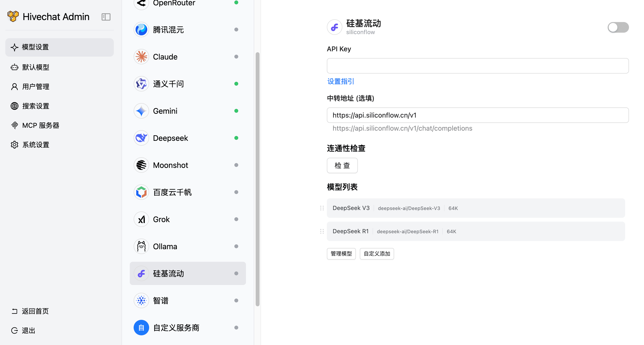Viewport: 644px width, 345px height.
Task: Click the logout icon beside 退出
Action: [x=15, y=330]
